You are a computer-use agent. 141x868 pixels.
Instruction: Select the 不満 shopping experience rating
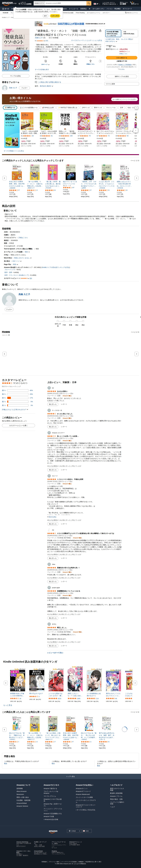coord(64,321)
